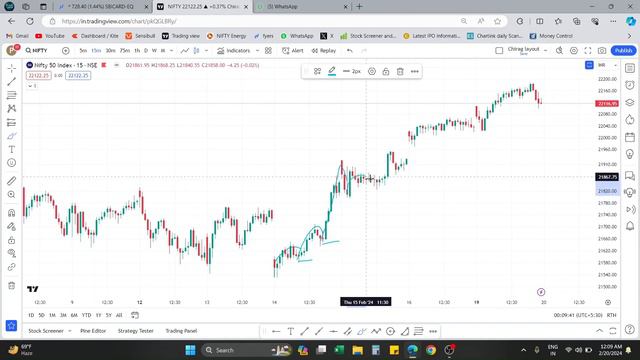Image resolution: width=640 pixels, height=360 pixels.
Task: Open File Explorer from taskbar
Action: [358, 350]
